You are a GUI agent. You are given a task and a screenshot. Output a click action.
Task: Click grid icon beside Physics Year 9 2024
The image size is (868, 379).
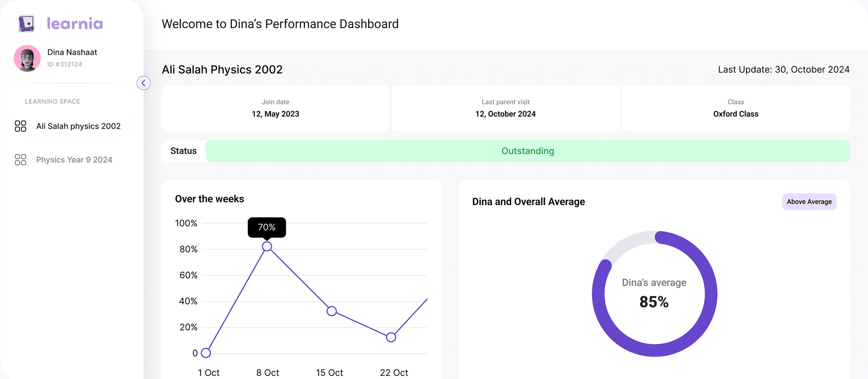[x=21, y=160]
